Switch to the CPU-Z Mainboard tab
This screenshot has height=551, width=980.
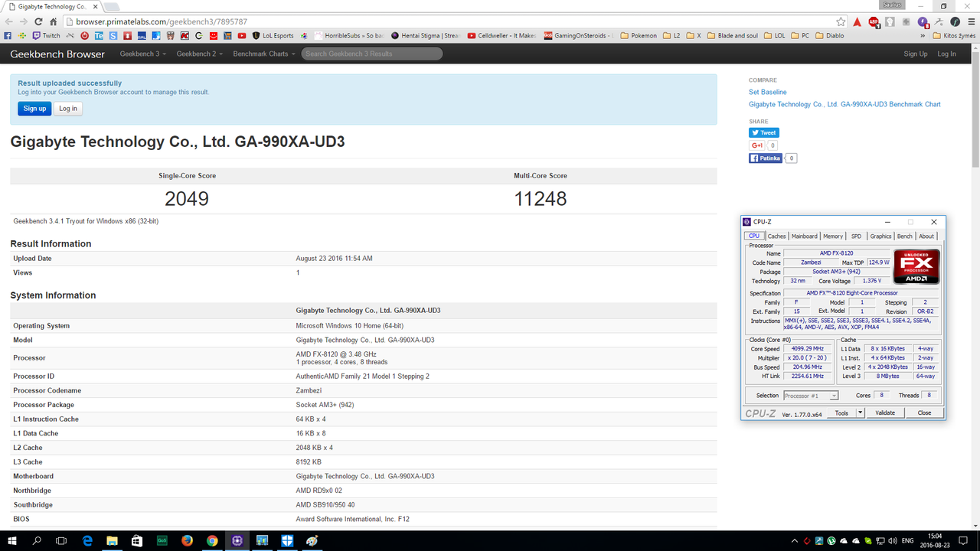pyautogui.click(x=805, y=236)
